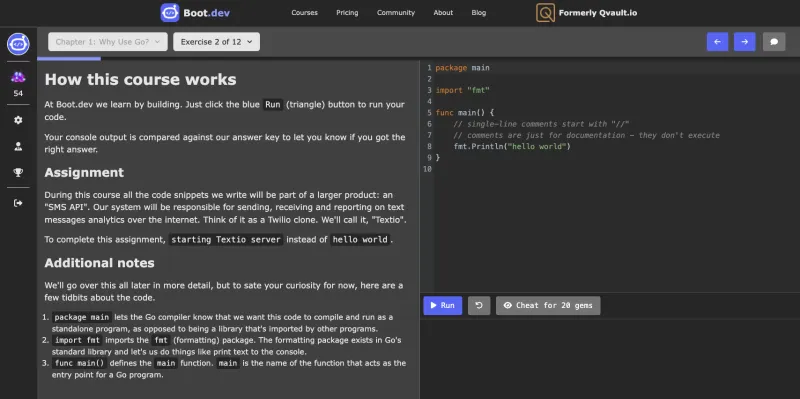Click the blue Run button

tap(442, 306)
